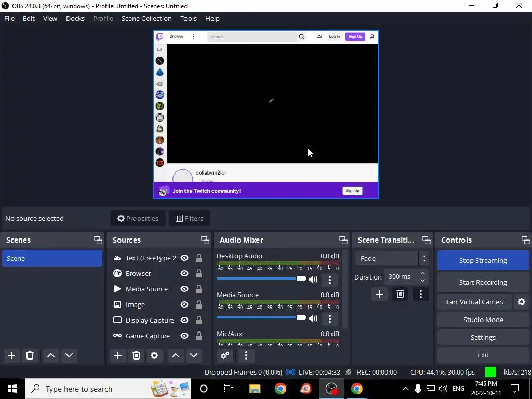Open advanced audio properties gear in mixer
532x399 pixels.
pyautogui.click(x=225, y=355)
